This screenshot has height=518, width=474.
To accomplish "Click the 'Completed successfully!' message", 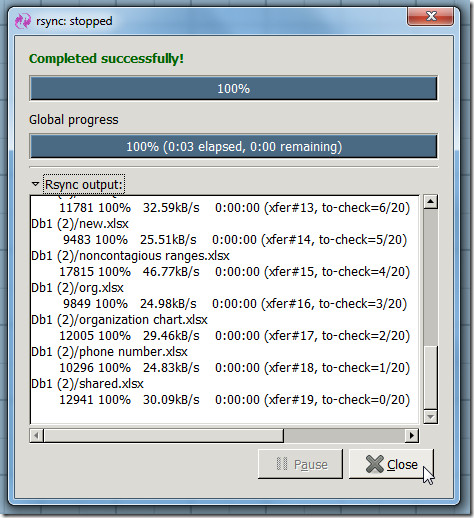I will point(106,59).
